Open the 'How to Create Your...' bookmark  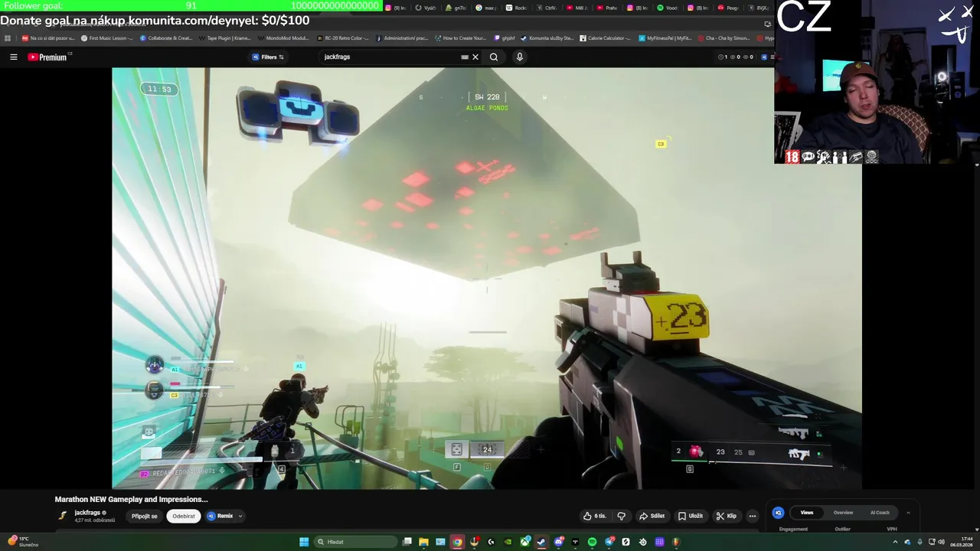click(460, 37)
